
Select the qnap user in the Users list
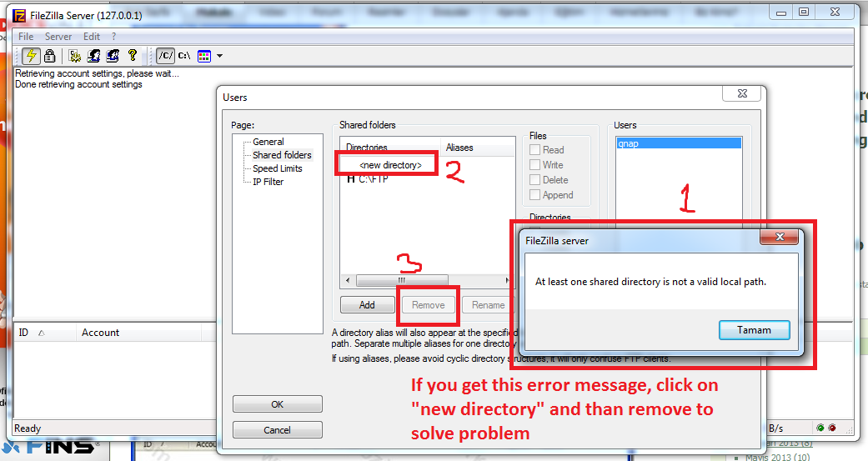pos(679,143)
